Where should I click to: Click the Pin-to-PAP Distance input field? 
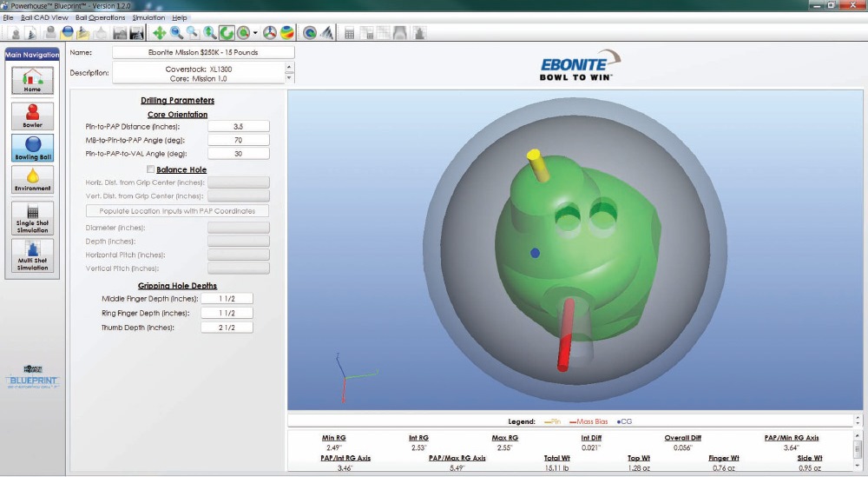tap(238, 126)
